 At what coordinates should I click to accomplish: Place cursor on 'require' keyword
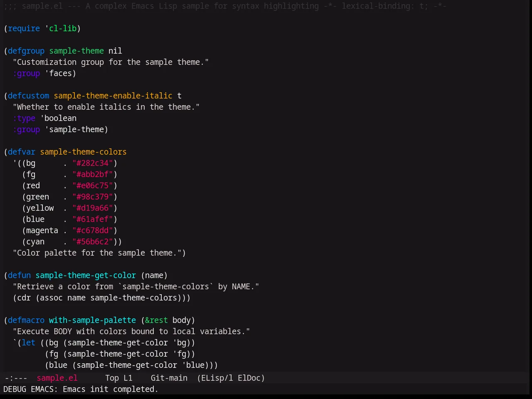tap(24, 28)
